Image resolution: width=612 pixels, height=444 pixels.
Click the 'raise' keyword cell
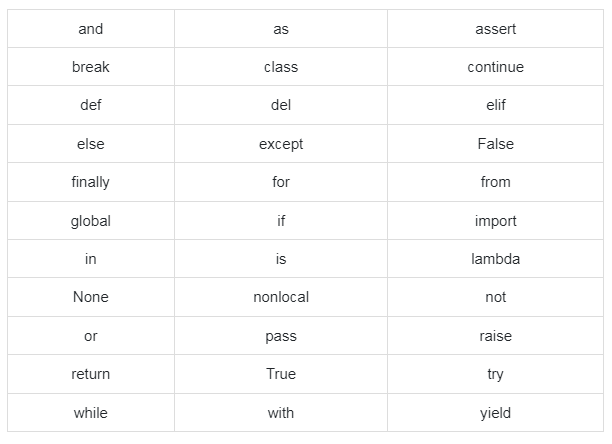pyautogui.click(x=495, y=336)
